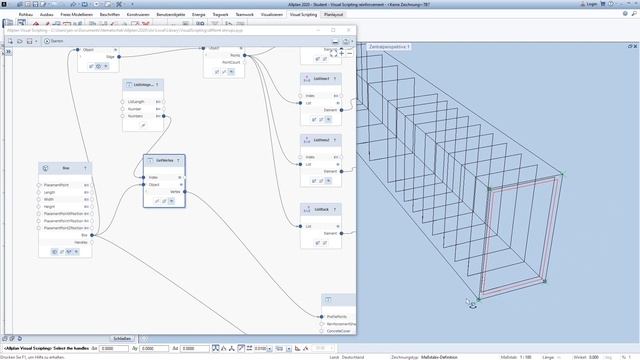
Task: Open the 0.0100 value dropdown in bottom bar
Action: (270, 349)
